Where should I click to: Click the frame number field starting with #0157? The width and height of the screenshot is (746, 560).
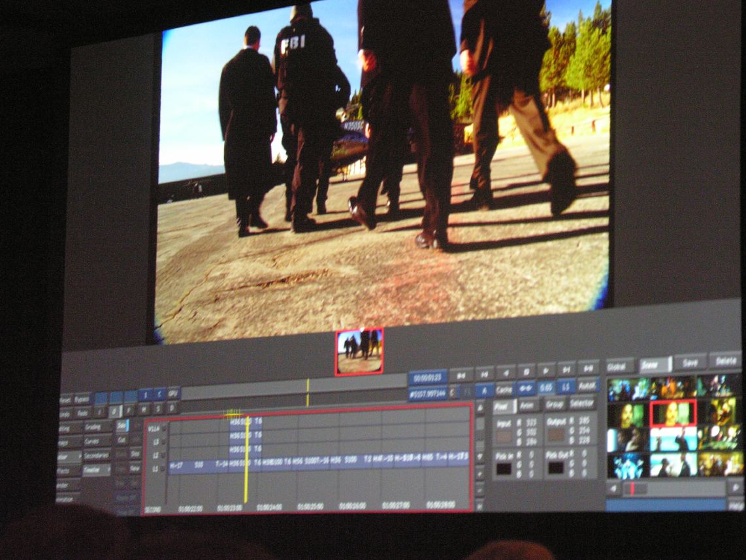(428, 393)
